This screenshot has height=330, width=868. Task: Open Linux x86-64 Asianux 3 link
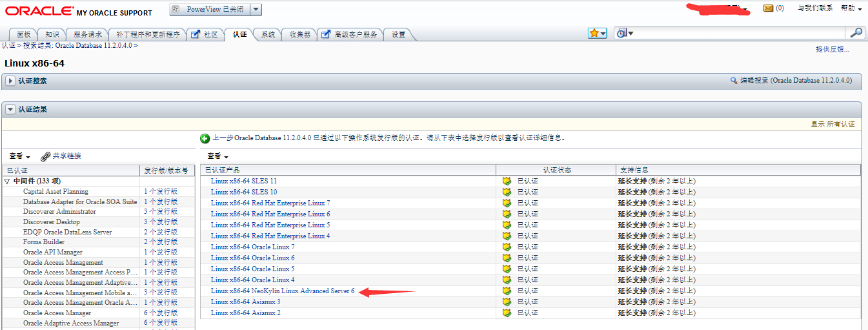pos(246,302)
